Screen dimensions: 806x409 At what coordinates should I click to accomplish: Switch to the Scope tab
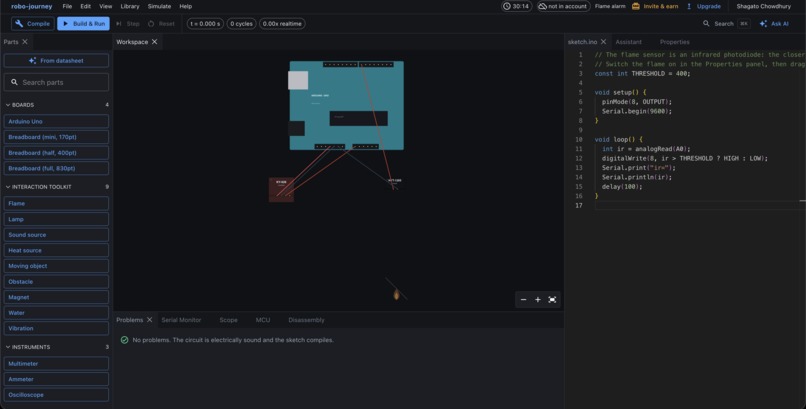pos(228,320)
